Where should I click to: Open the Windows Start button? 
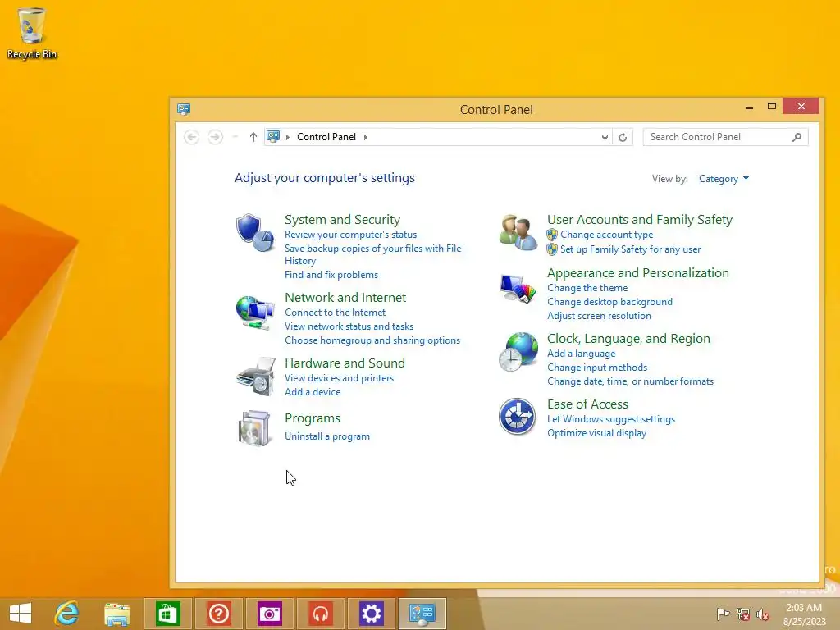tap(21, 614)
